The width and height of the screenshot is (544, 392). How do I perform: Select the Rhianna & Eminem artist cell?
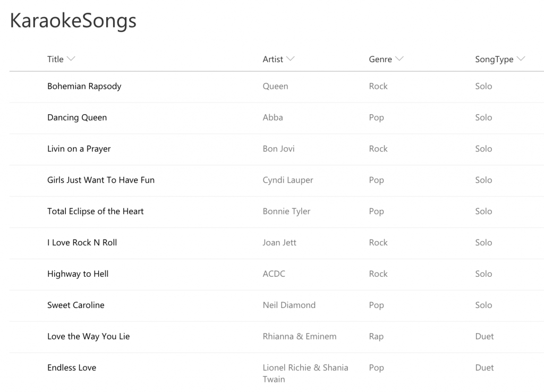coord(300,336)
